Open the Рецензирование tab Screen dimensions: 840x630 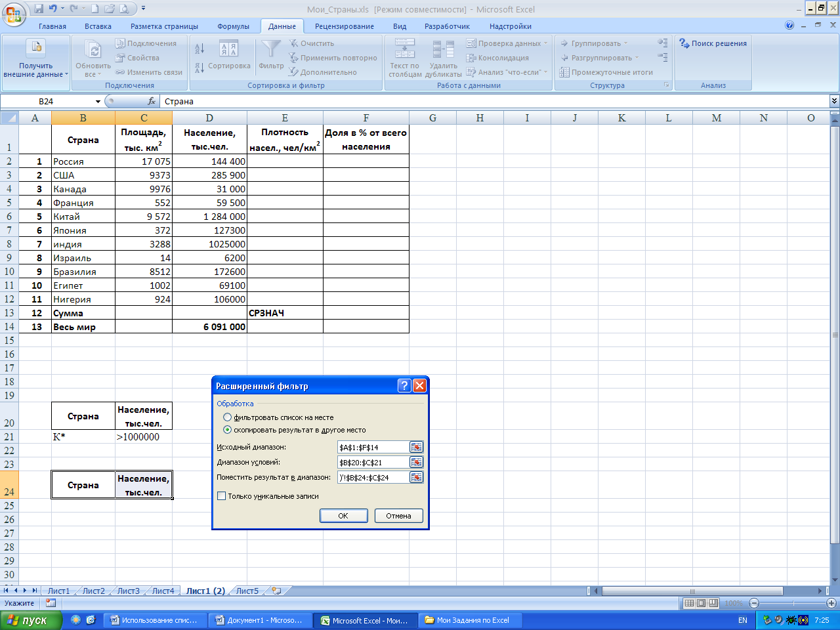click(x=345, y=26)
